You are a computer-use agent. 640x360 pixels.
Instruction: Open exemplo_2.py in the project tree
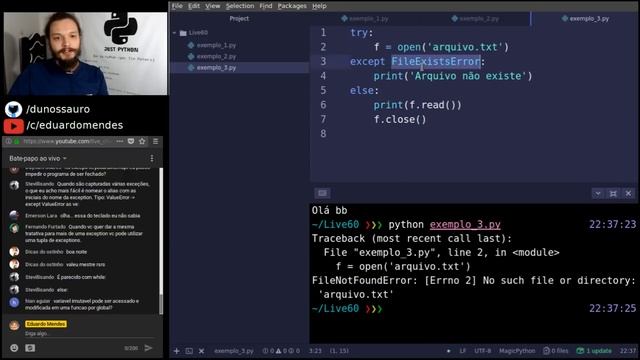click(x=216, y=56)
